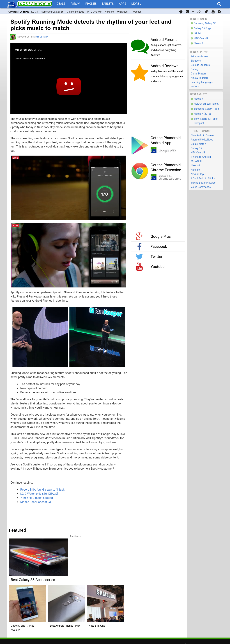The width and height of the screenshot is (230, 644).
Task: Click the Android robot icon in the hot bar
Action: [x=181, y=12]
